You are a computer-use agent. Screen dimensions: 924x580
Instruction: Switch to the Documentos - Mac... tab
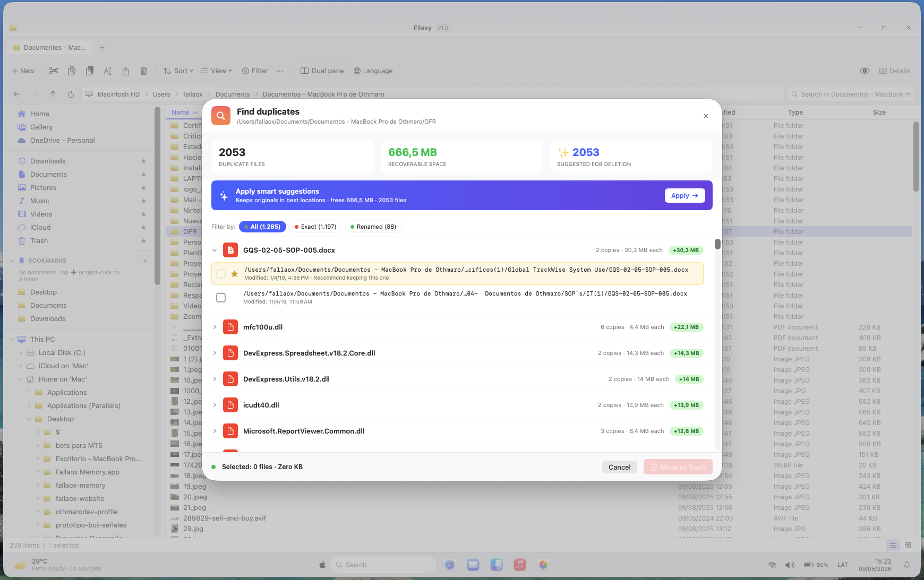49,47
